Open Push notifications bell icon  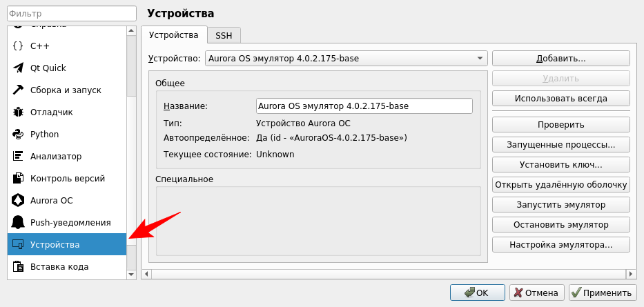(x=18, y=223)
